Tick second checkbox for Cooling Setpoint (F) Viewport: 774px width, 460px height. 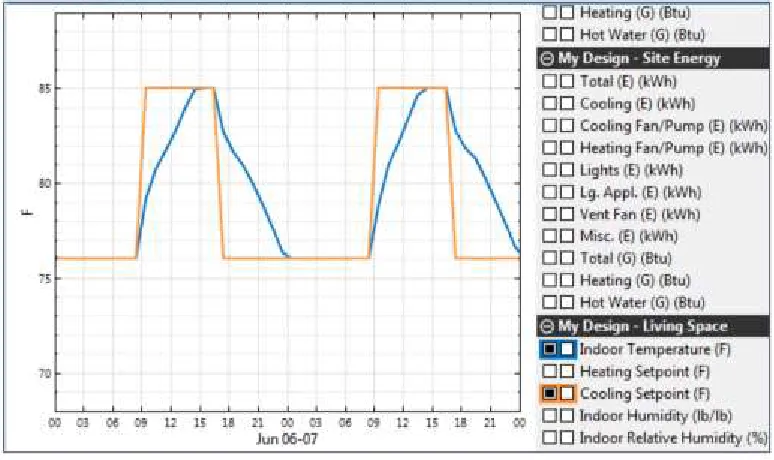tap(567, 393)
